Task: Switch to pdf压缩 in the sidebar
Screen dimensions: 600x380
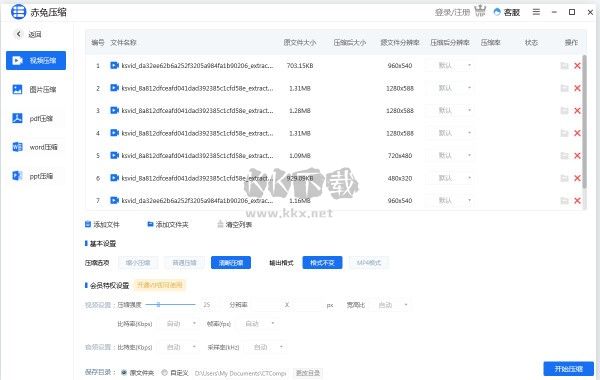Action: point(36,119)
